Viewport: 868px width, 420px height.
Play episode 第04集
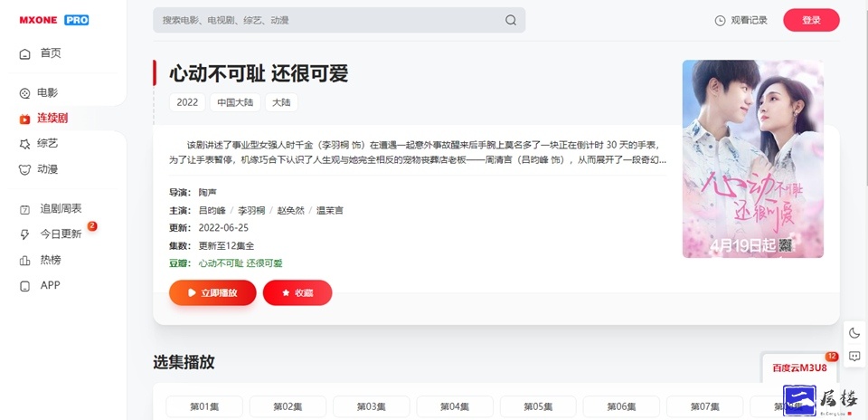455,406
